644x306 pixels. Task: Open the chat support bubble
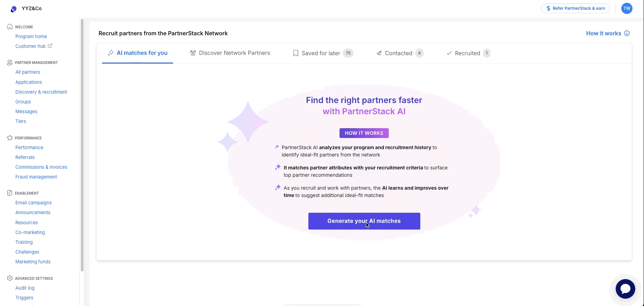[x=625, y=289]
